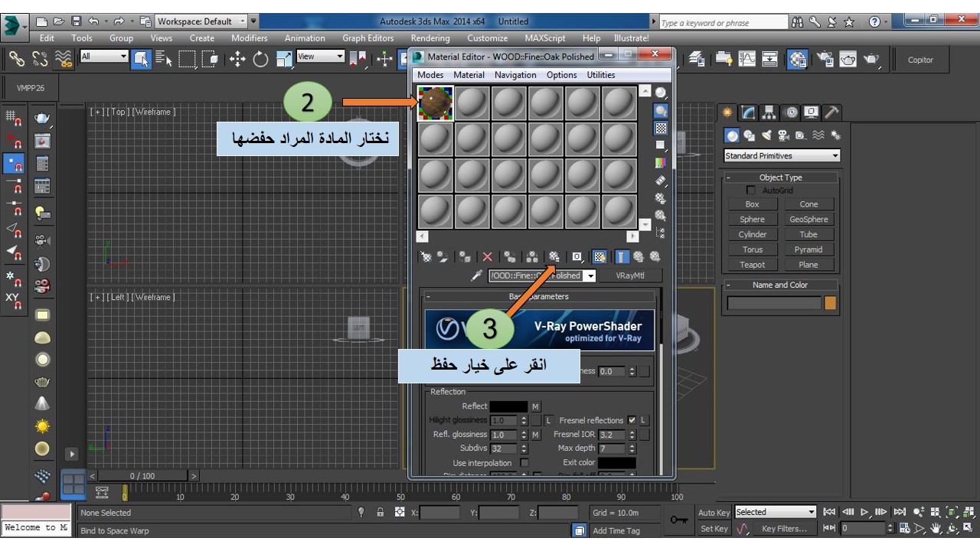Image resolution: width=980 pixels, height=551 pixels.
Task: Activate the Select Object tool
Action: [x=141, y=59]
